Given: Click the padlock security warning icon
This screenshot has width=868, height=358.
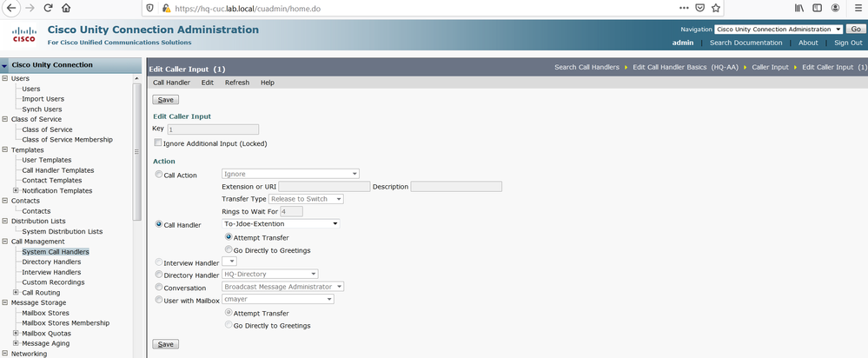Looking at the screenshot, I should coord(166,9).
